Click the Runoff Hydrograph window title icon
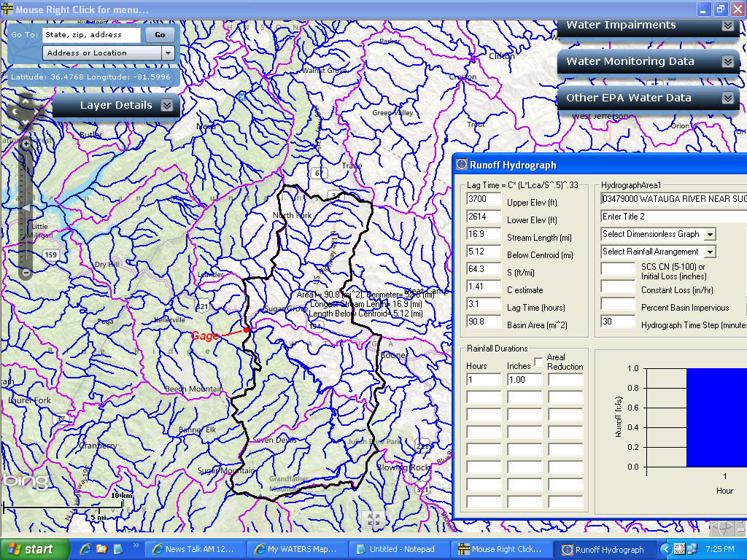This screenshot has width=747, height=560. click(x=461, y=165)
